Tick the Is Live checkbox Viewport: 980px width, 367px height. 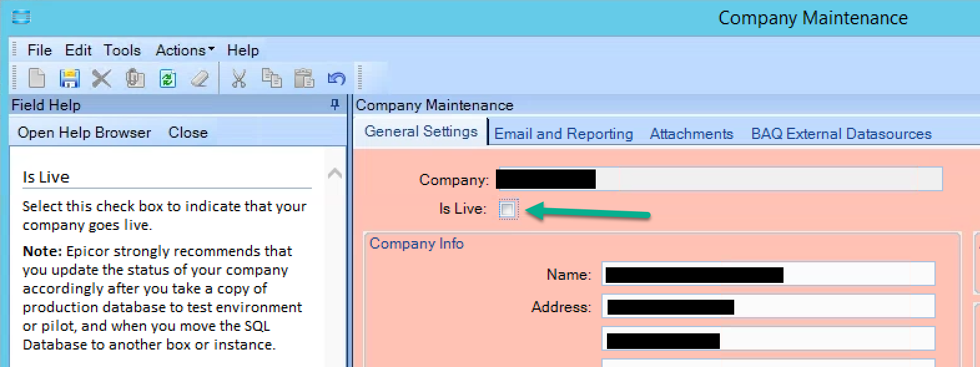[x=508, y=209]
